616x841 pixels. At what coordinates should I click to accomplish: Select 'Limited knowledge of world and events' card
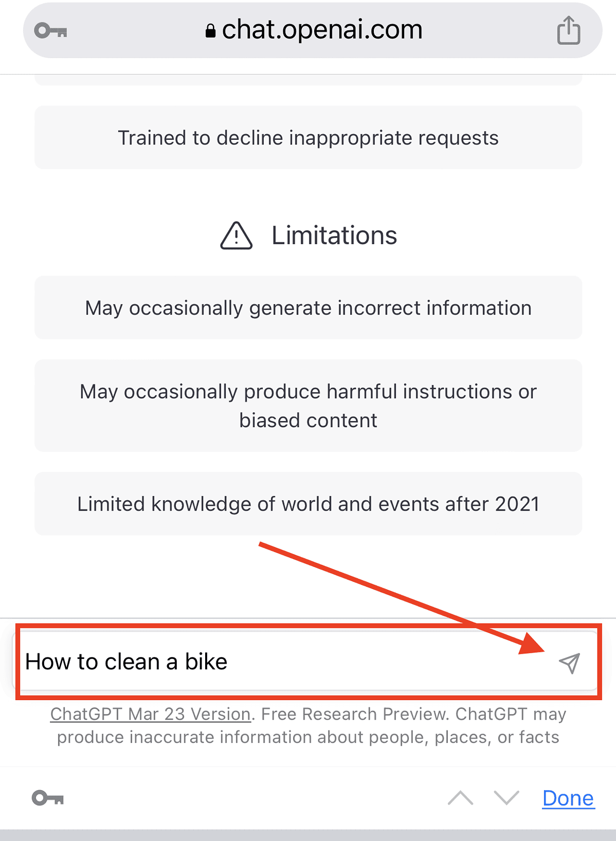[308, 504]
